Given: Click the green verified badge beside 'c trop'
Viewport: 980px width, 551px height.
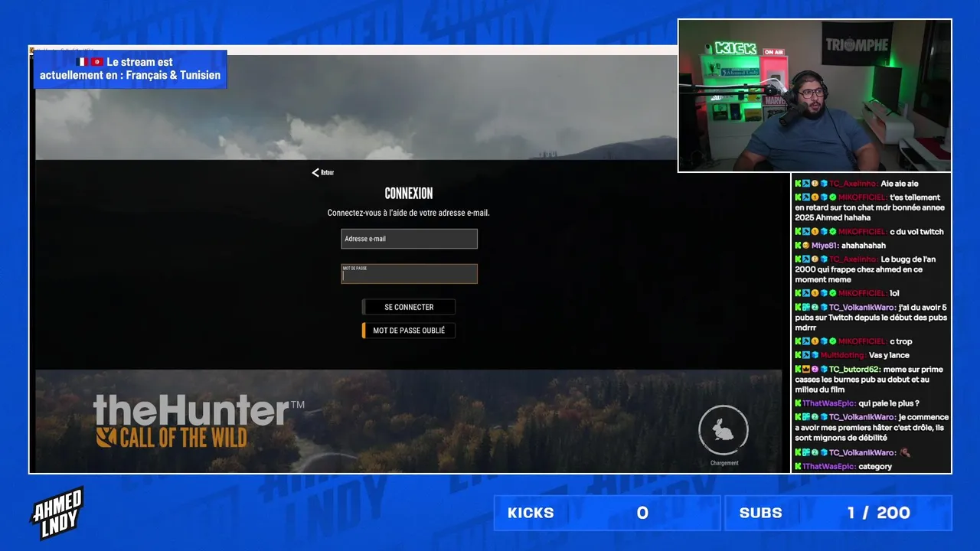Looking at the screenshot, I should (833, 341).
